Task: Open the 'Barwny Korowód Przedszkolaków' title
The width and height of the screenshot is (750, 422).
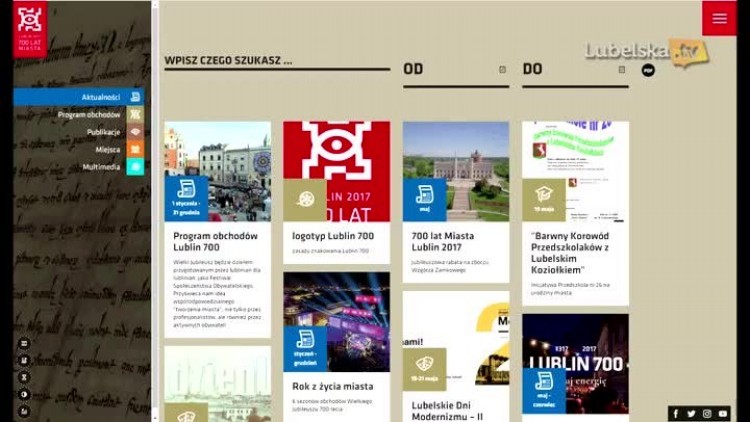Action: coord(570,253)
